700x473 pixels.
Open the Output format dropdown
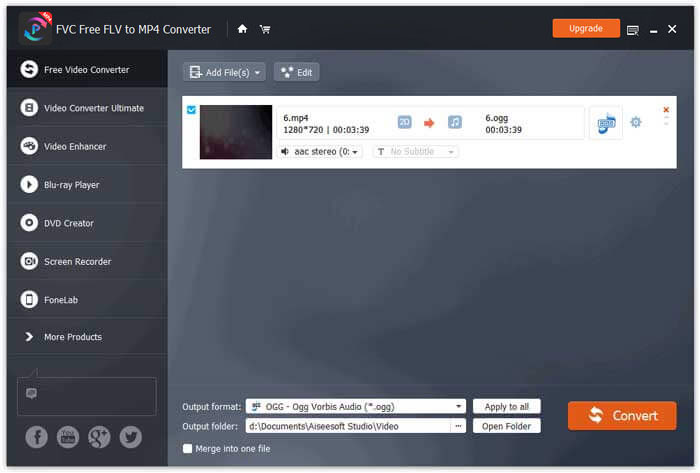pos(355,407)
